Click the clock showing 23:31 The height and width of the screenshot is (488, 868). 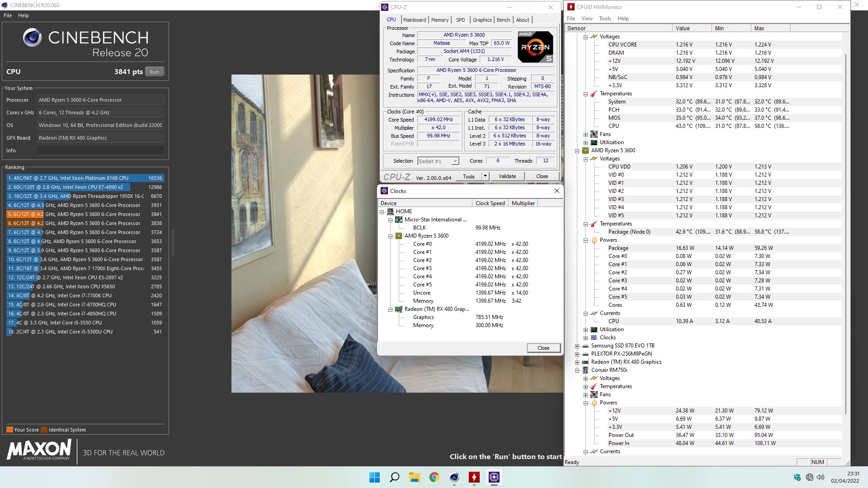pyautogui.click(x=854, y=474)
